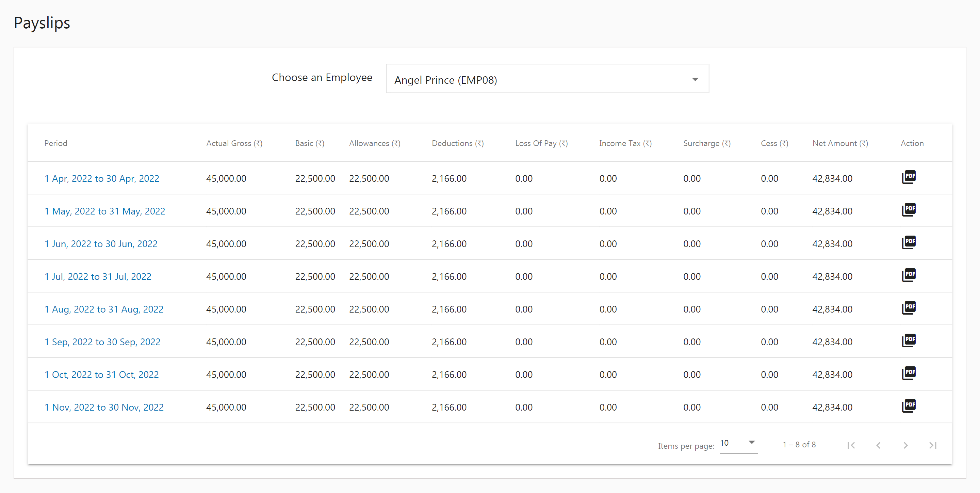This screenshot has width=980, height=493.
Task: Select August row allowances 22,500.00
Action: click(x=369, y=309)
